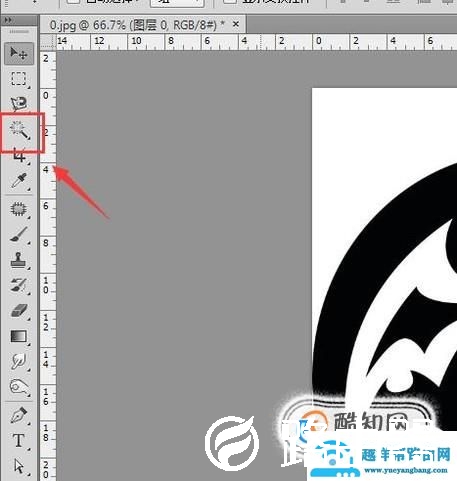Select the Move tool
This screenshot has width=457, height=481.
pos(19,53)
